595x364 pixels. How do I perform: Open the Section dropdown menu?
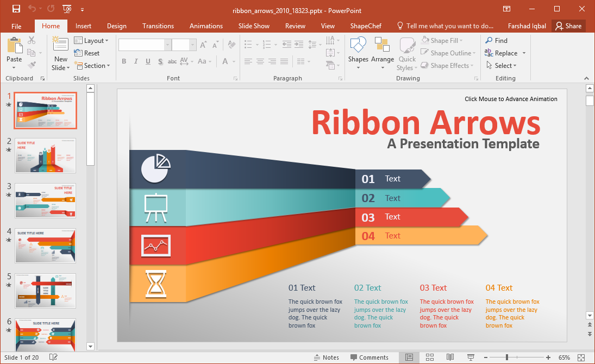(92, 66)
